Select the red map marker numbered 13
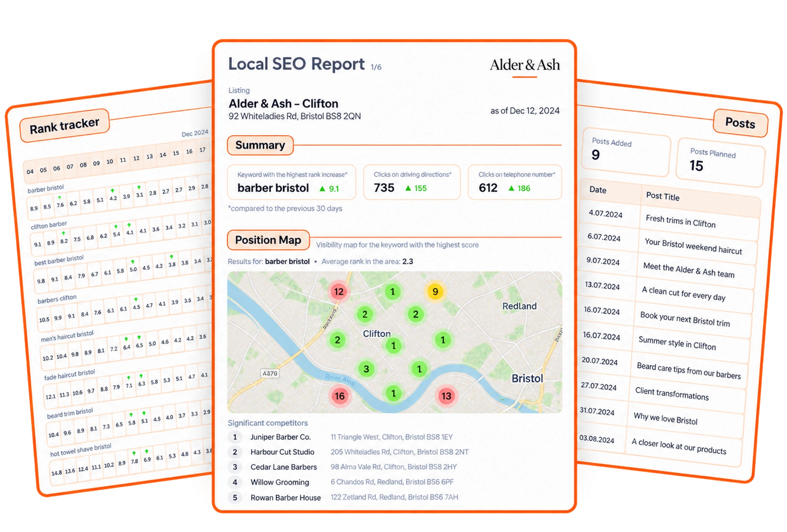Viewport: 787px width, 532px height. 446,396
